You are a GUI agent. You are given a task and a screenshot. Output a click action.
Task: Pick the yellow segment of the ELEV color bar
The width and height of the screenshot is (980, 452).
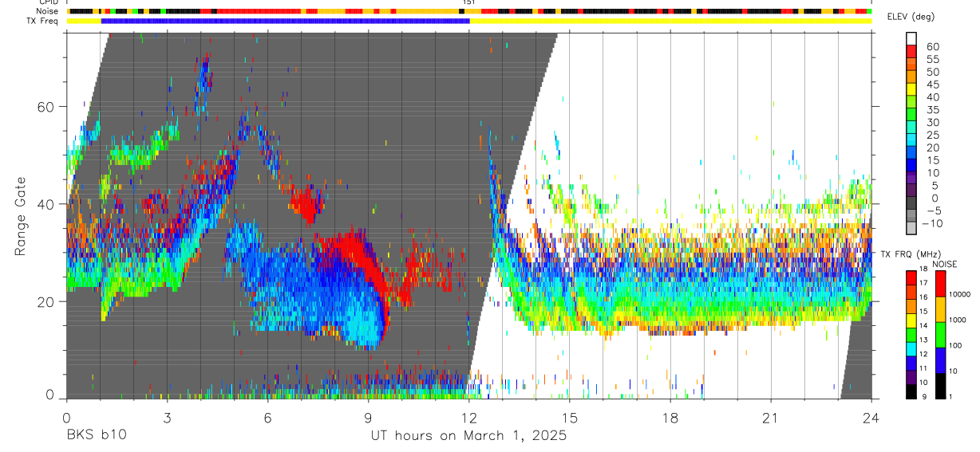coord(911,88)
